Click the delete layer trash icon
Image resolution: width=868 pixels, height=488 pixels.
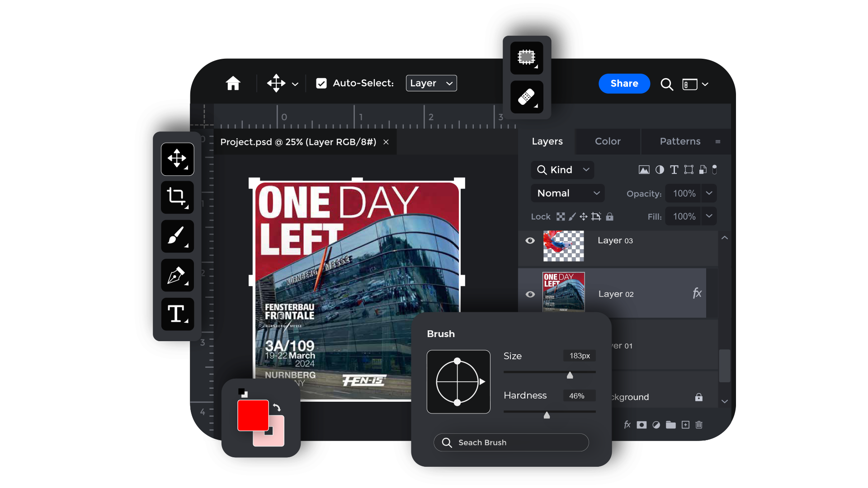coord(699,425)
